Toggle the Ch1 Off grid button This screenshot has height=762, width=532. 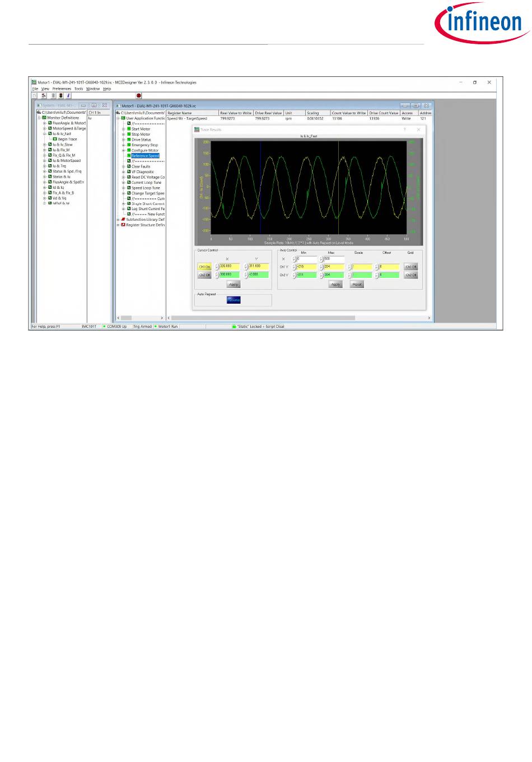point(411,267)
